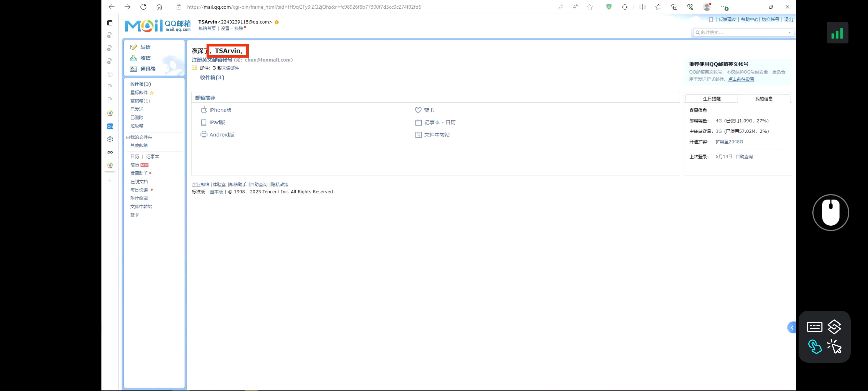868x391 pixels.
Task: Add page to favorites star icon
Action: coord(589,7)
